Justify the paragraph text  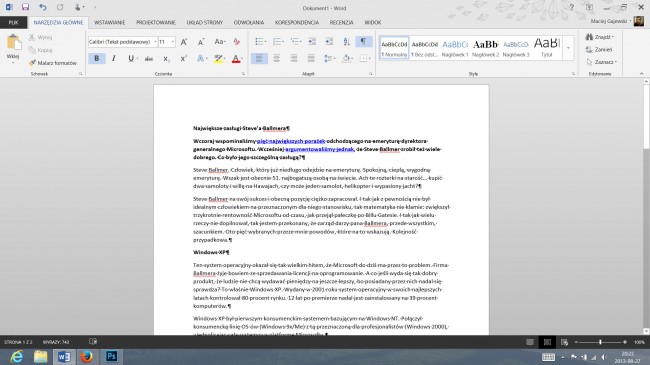(311, 58)
